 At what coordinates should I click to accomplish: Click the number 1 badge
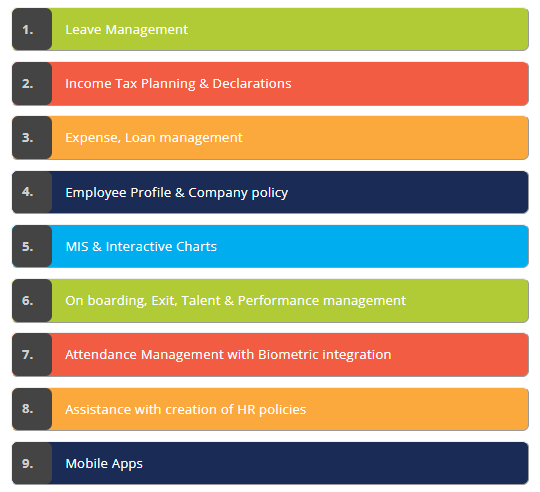32,30
